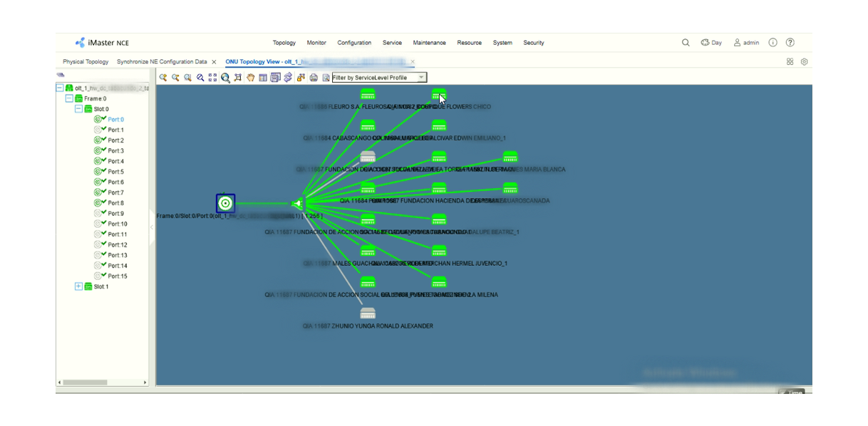Open the settings gear icon at top right

pyautogui.click(x=804, y=62)
